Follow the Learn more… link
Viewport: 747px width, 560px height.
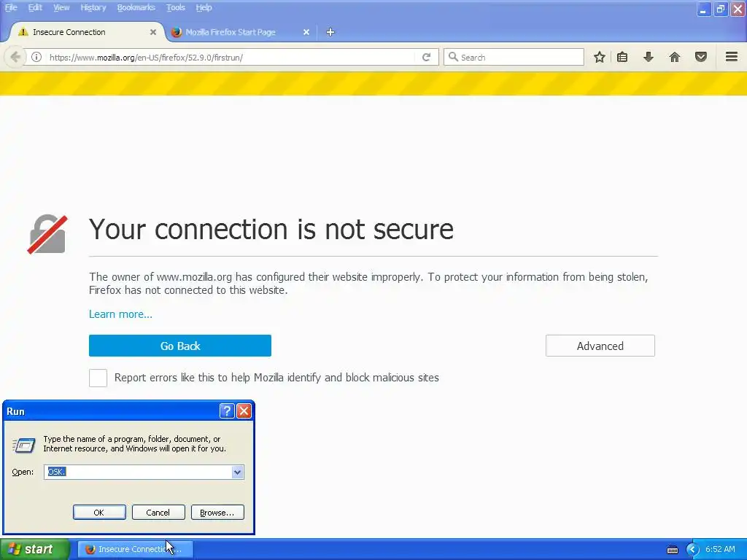[x=120, y=314]
